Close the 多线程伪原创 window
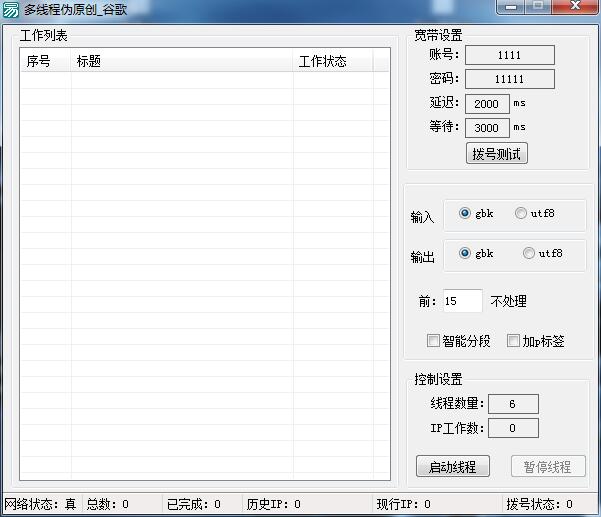Viewport: 601px width, 517px height. [x=575, y=7]
